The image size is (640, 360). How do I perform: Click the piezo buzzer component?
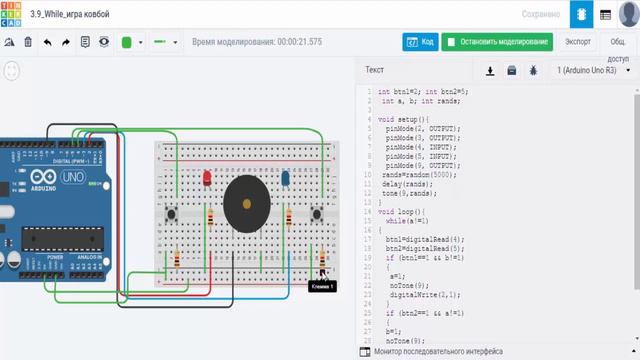click(247, 204)
